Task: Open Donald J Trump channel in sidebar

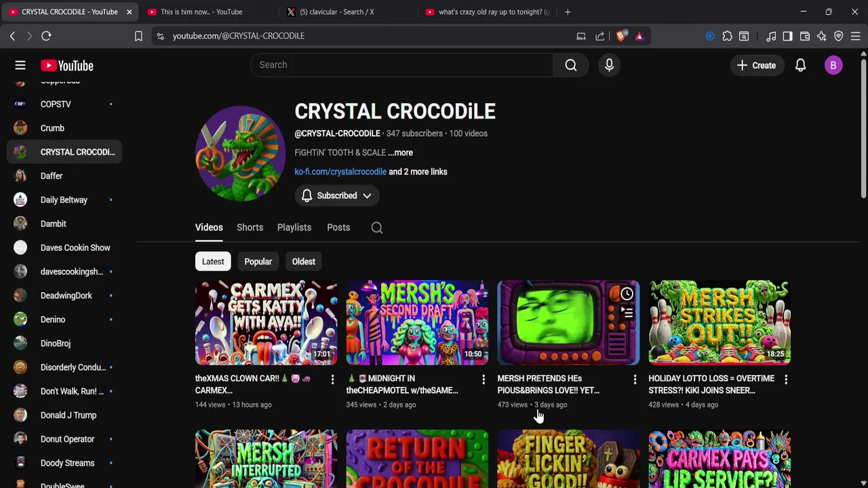Action: (x=64, y=415)
